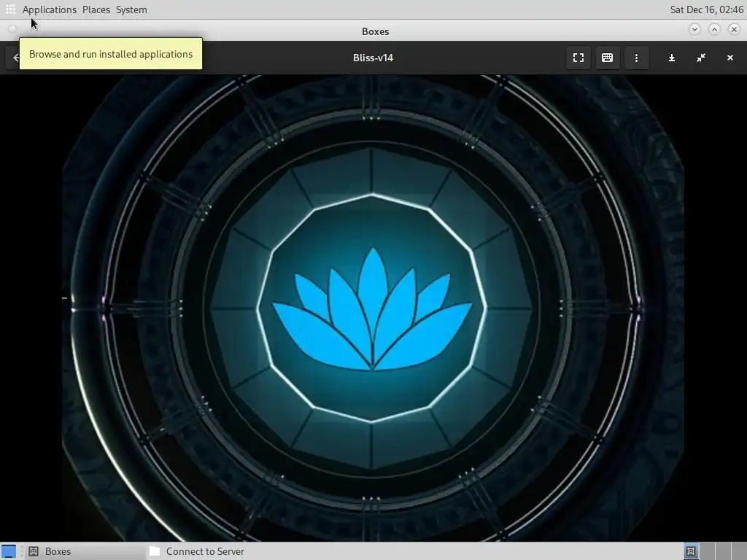Select the Boxes taskbar entry
747x560 pixels.
85,551
